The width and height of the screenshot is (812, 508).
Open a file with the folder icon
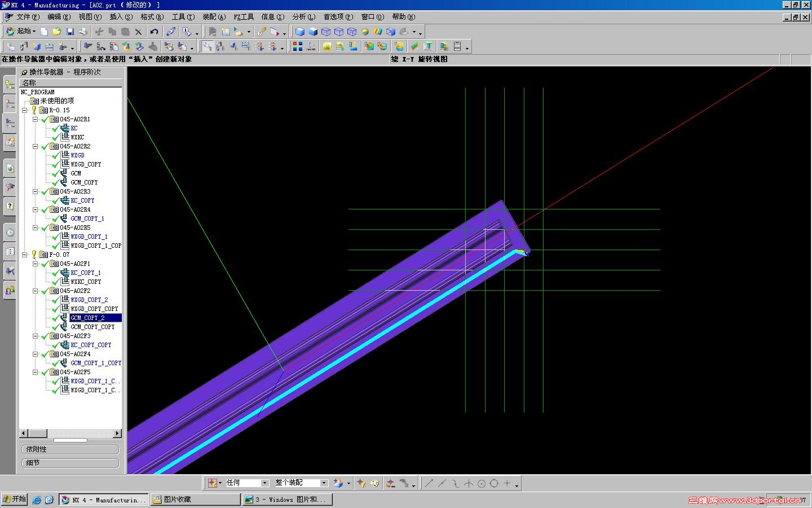(57, 32)
